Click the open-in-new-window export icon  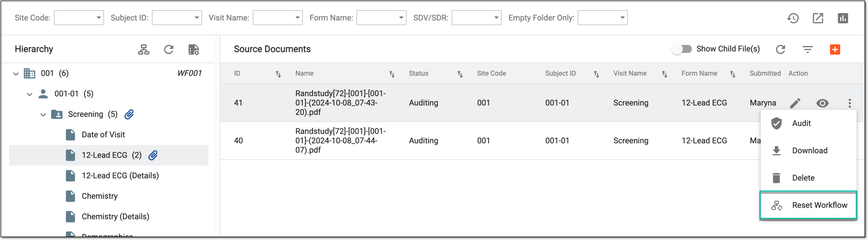coord(818,18)
